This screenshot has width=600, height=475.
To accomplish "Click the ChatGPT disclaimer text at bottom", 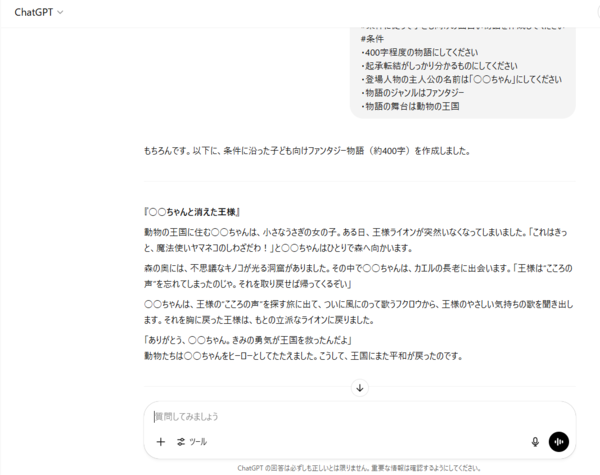I will click(359, 468).
